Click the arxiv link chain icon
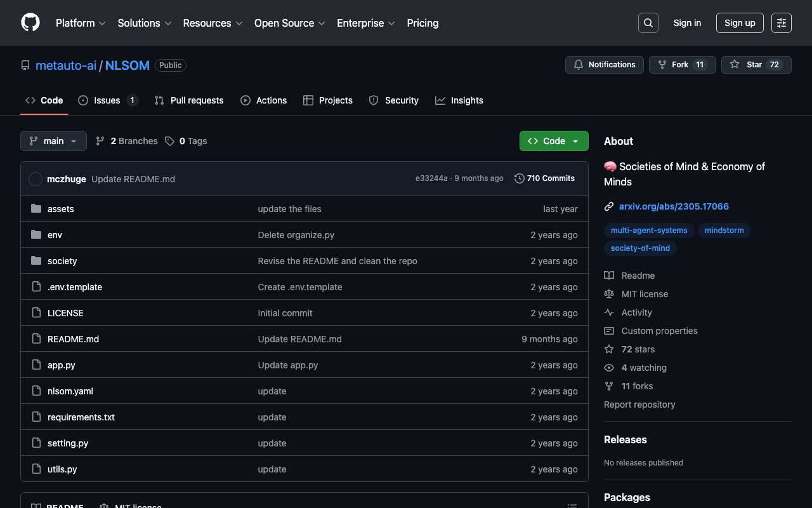This screenshot has height=508, width=812. click(x=609, y=206)
